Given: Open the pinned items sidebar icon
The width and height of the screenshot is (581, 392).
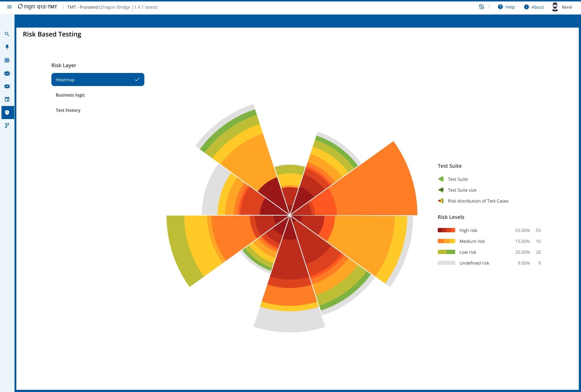Looking at the screenshot, I should 7,47.
